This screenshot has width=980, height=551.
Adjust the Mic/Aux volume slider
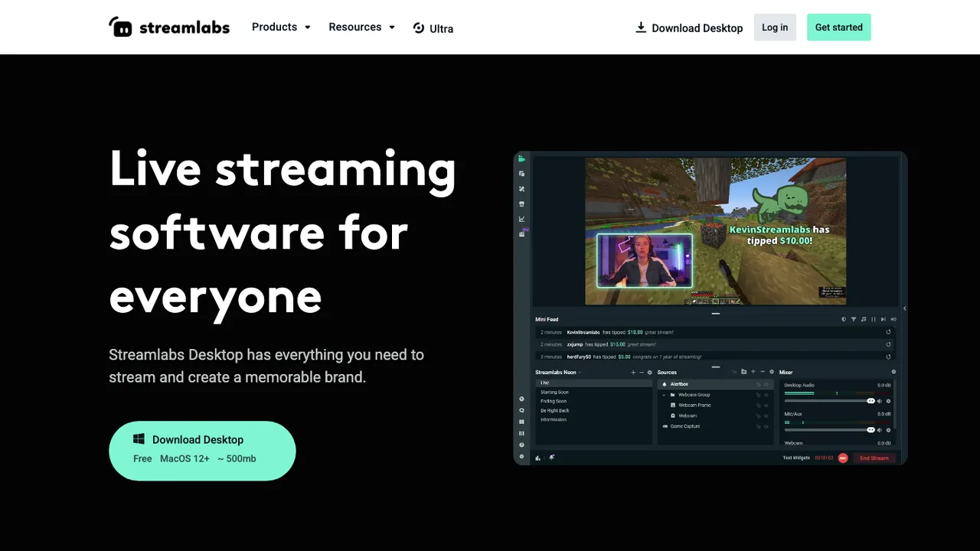click(x=830, y=430)
